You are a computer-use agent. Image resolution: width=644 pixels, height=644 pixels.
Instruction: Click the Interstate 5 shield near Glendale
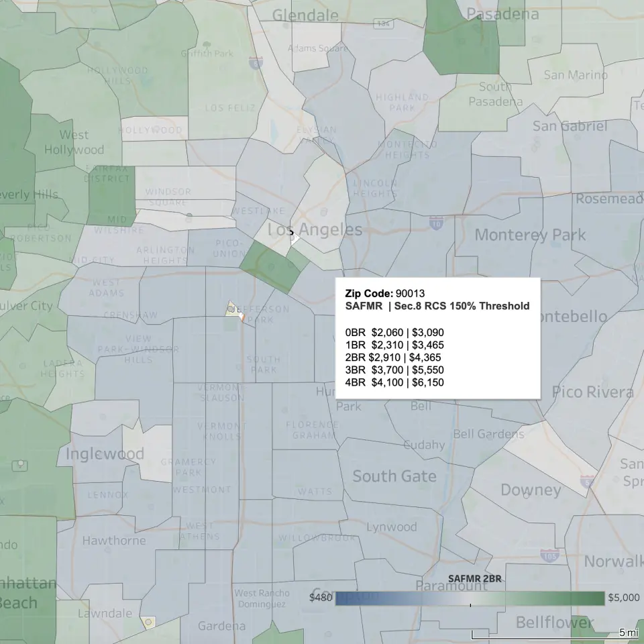tap(256, 62)
